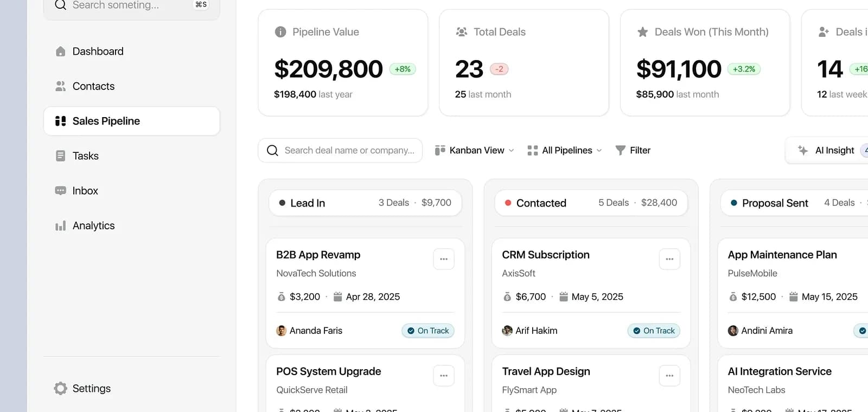This screenshot has height=412, width=868.
Task: Click the Total Deals group icon
Action: (x=462, y=32)
